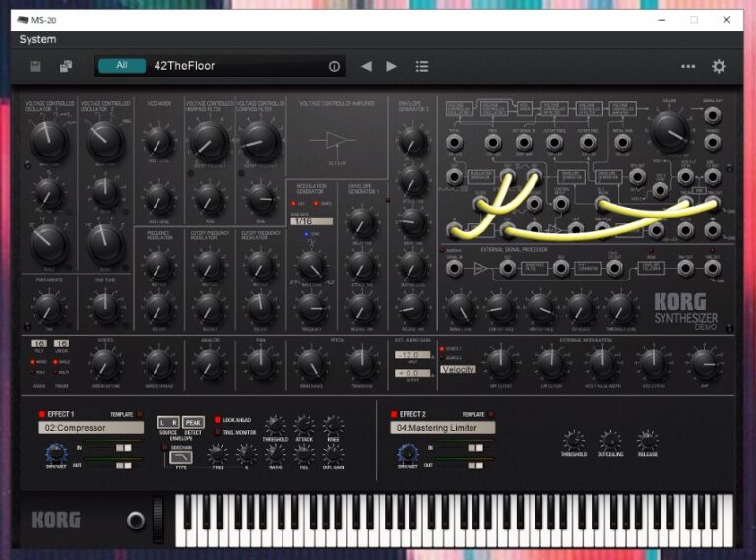Click the sidechain filter Type button
The height and width of the screenshot is (560, 756).
(181, 457)
